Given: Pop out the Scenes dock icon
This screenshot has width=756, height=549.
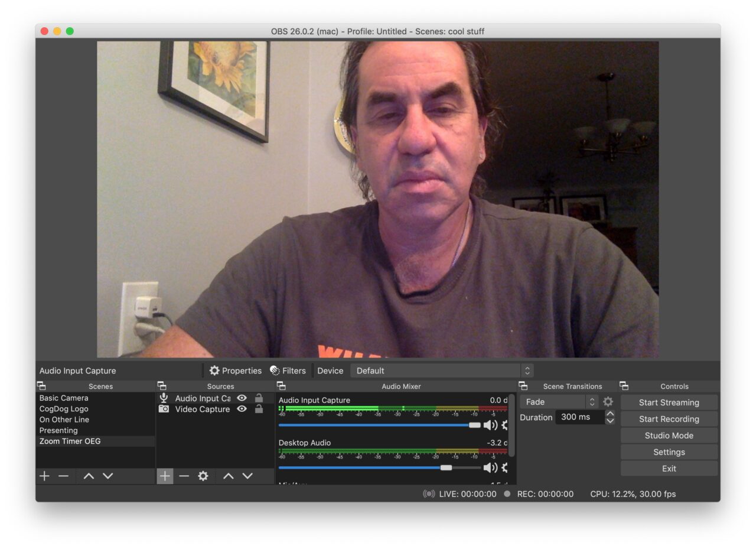Looking at the screenshot, I should (41, 386).
